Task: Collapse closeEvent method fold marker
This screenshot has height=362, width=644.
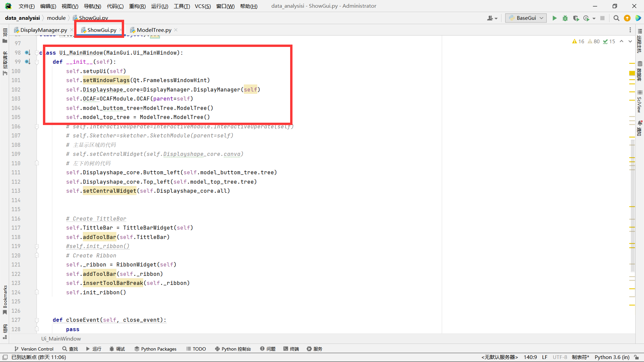Action: tap(37, 320)
